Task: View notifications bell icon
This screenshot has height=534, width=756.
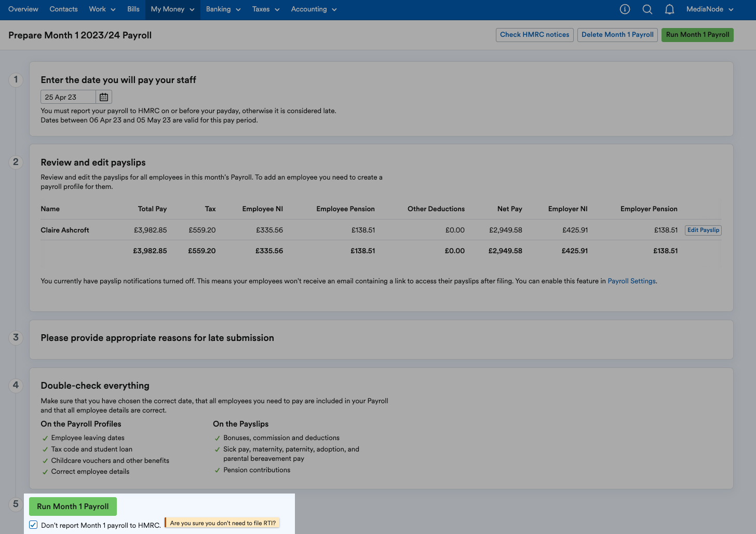Action: coord(670,9)
